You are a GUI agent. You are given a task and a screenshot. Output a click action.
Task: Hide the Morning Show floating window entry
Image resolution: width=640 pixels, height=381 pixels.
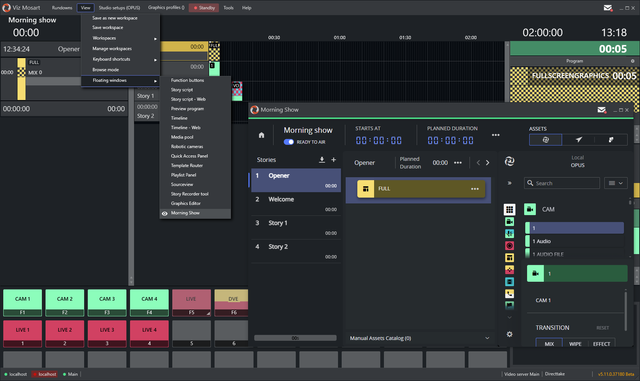click(x=195, y=213)
